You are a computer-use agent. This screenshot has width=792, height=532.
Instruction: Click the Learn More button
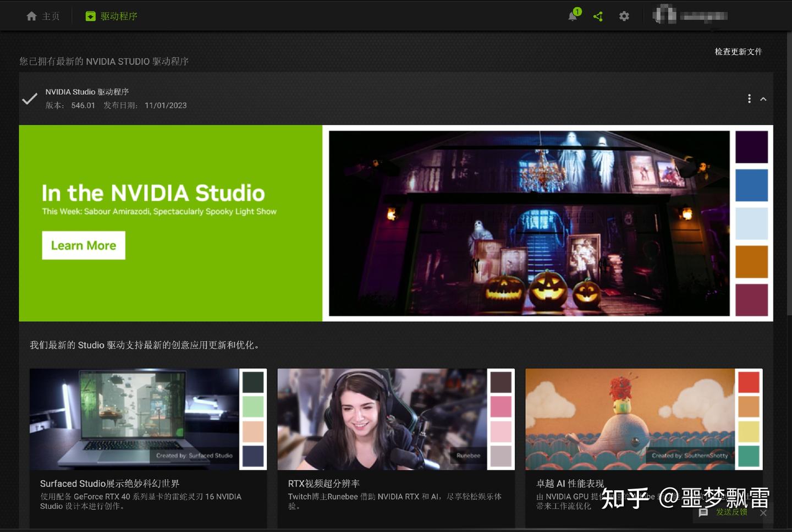(x=83, y=245)
